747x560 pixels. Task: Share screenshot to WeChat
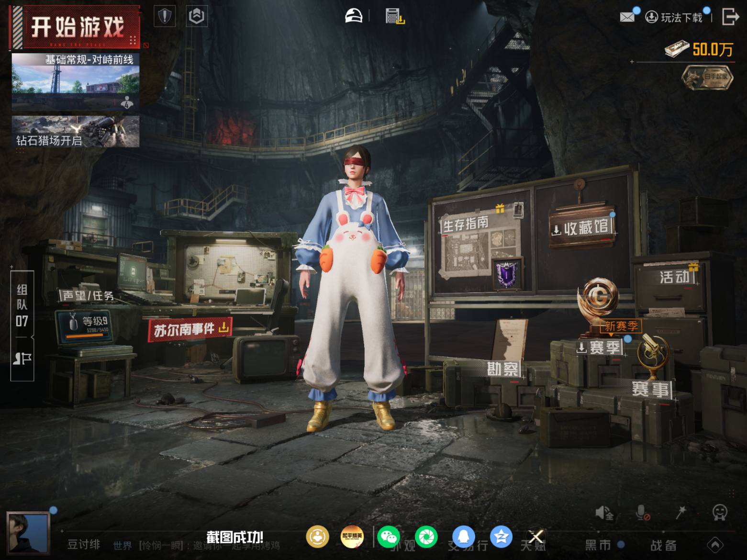click(x=389, y=537)
